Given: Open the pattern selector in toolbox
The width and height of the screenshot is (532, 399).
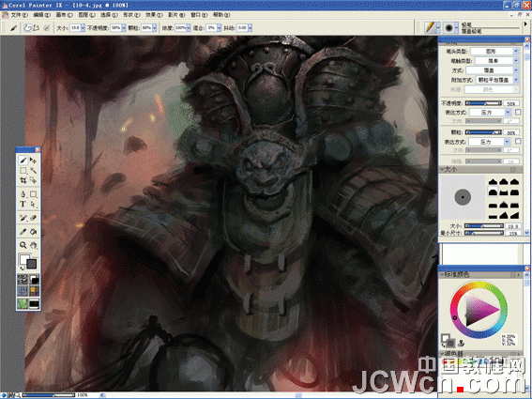Looking at the screenshot, I should [x=23, y=291].
